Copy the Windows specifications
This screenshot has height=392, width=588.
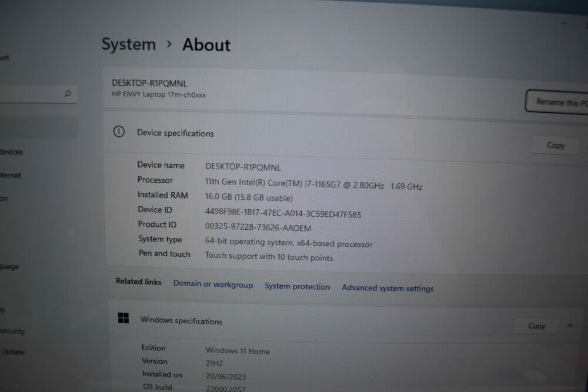(536, 326)
